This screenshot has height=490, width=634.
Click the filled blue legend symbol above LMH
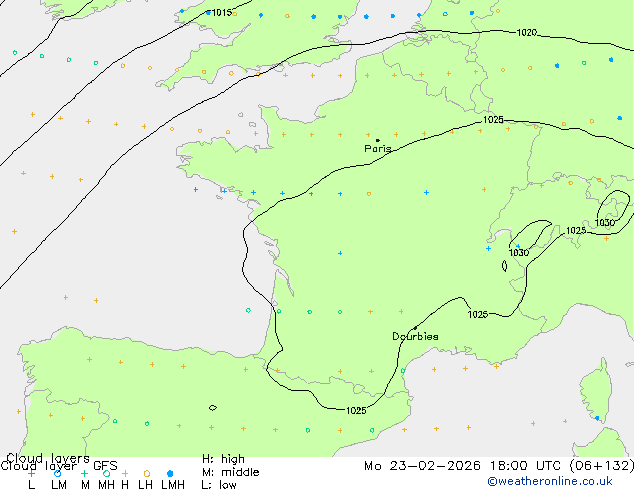point(170,473)
